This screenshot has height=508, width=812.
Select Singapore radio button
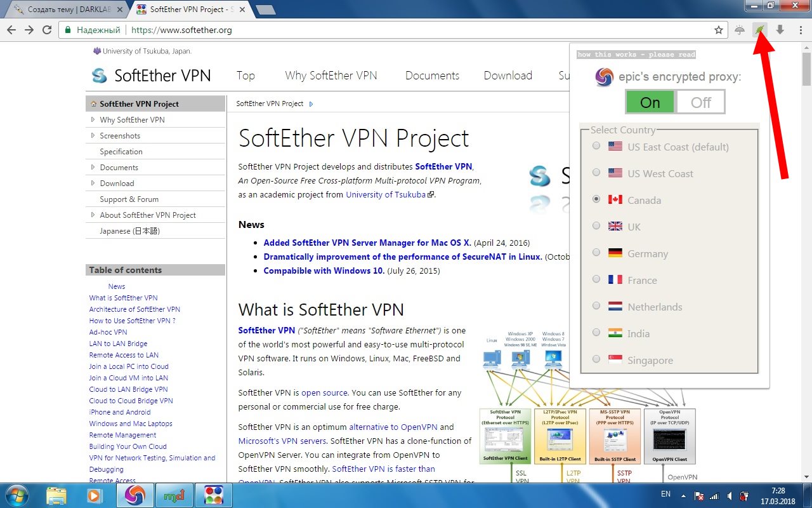point(596,359)
